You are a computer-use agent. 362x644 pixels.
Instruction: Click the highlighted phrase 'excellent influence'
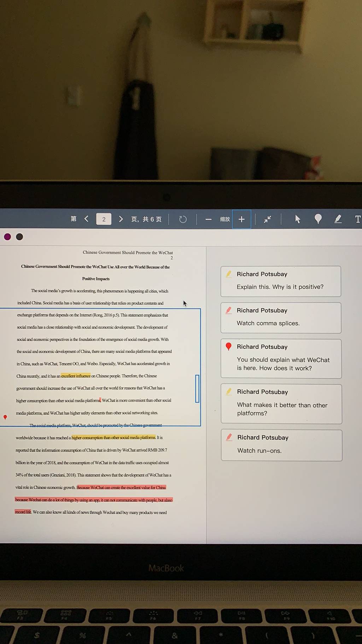tap(76, 376)
